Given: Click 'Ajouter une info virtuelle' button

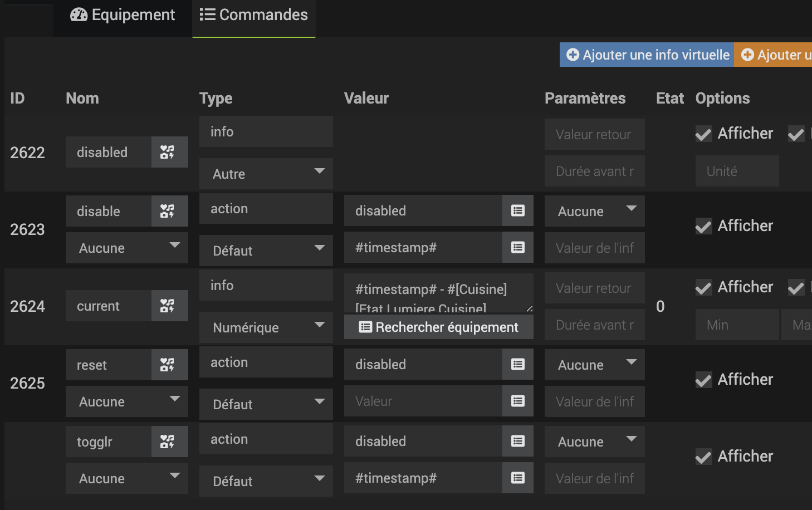Looking at the screenshot, I should 647,55.
